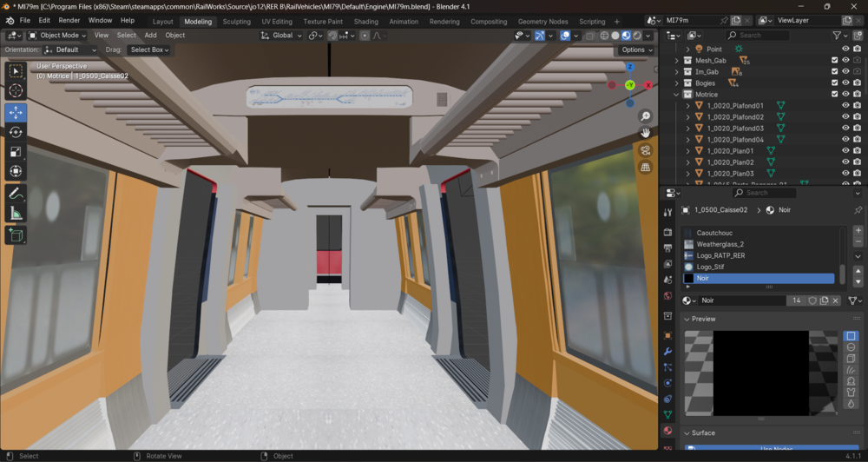Open the File menu
868x462 pixels.
[25, 21]
